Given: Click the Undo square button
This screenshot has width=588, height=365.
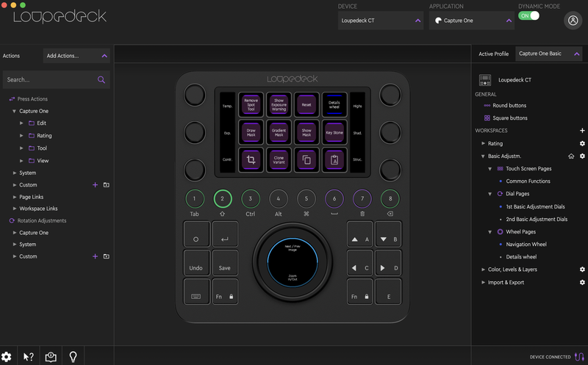Looking at the screenshot, I should click(x=196, y=263).
